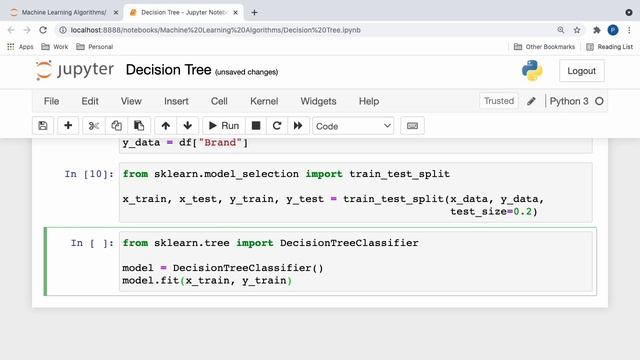Open the Edit menu
This screenshot has width=640, height=360.
click(x=90, y=101)
